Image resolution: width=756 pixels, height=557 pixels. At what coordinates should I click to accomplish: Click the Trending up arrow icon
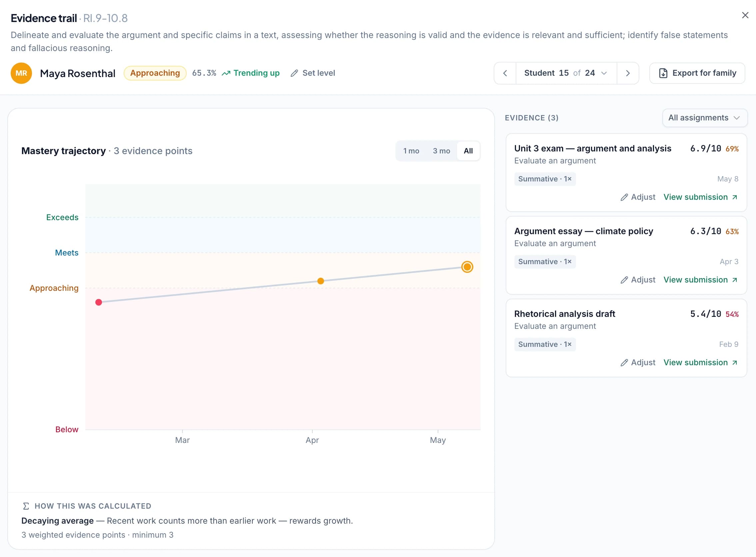coord(226,73)
